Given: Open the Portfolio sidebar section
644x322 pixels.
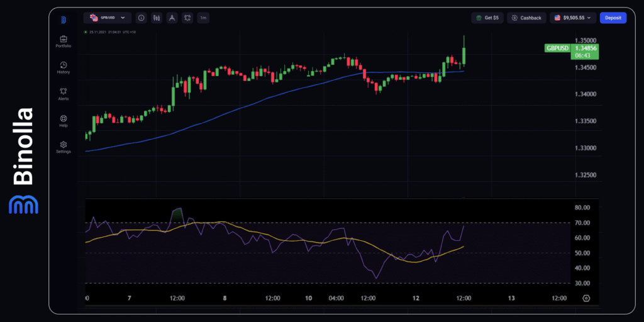Looking at the screenshot, I should click(63, 42).
